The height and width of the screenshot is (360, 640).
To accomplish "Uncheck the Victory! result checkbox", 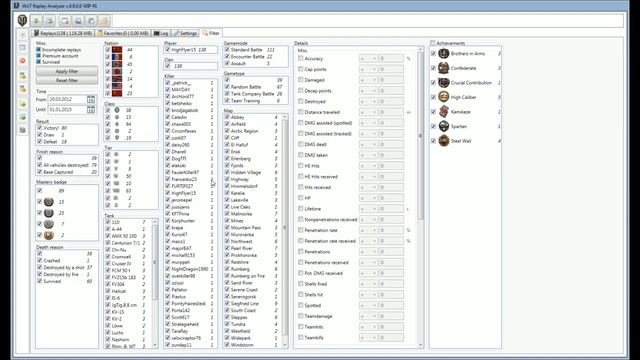I will click(x=40, y=128).
